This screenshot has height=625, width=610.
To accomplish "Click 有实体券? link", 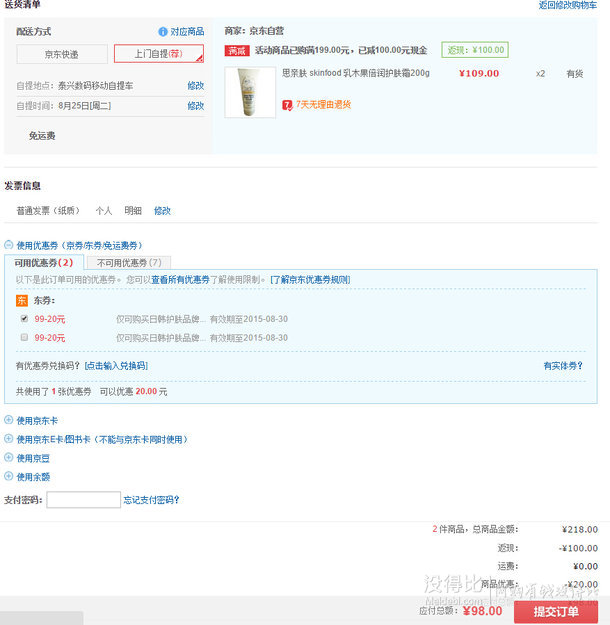I will (563, 366).
